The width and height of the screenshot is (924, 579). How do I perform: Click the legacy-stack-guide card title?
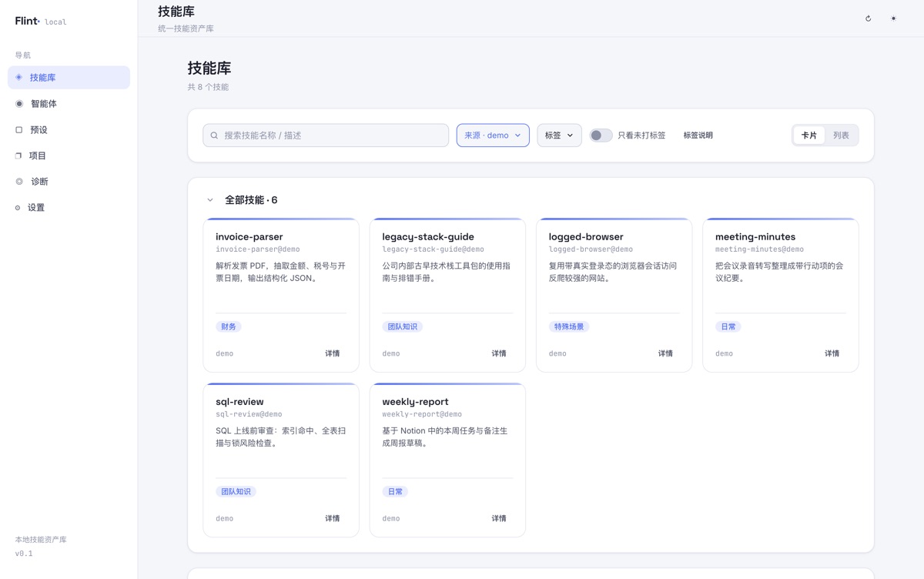coord(428,236)
